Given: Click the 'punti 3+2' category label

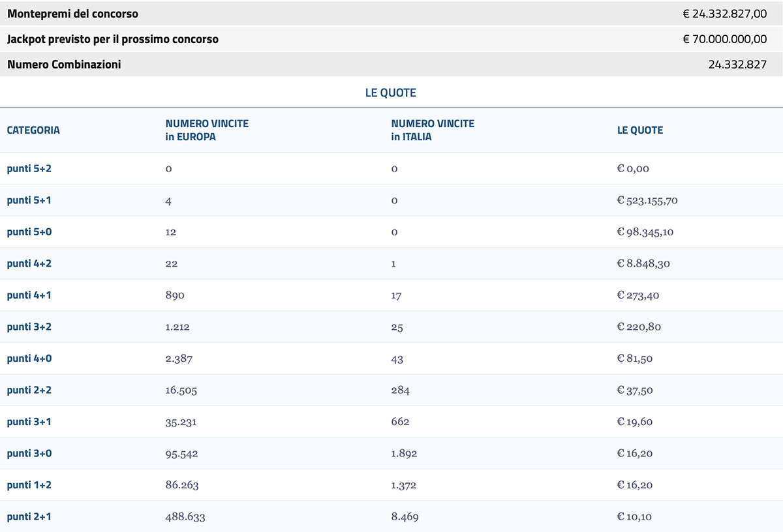Looking at the screenshot, I should point(29,327).
